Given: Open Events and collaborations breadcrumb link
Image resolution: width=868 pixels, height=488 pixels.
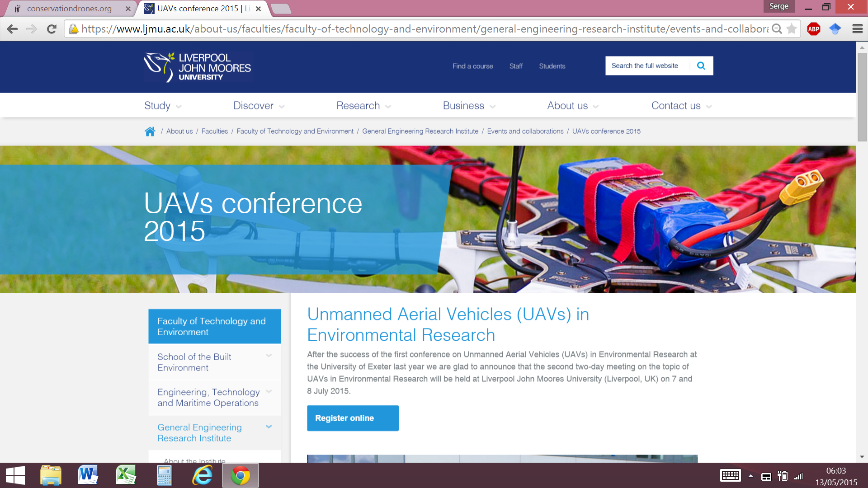Looking at the screenshot, I should coord(525,131).
